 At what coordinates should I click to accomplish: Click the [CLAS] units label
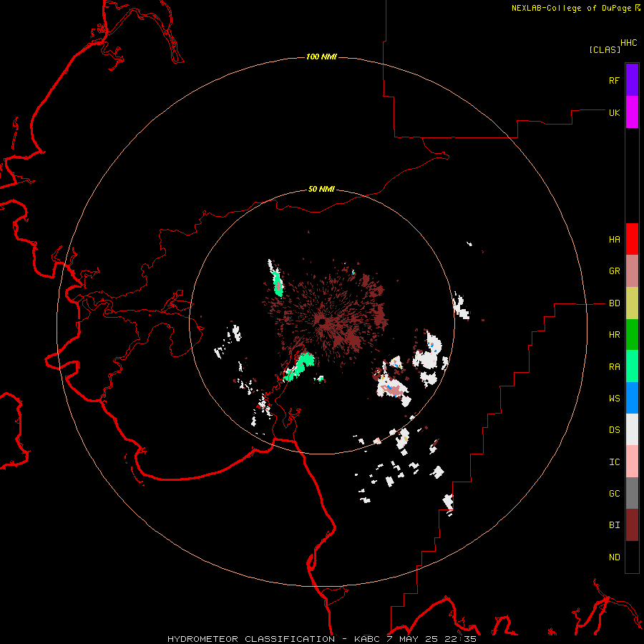pos(605,49)
